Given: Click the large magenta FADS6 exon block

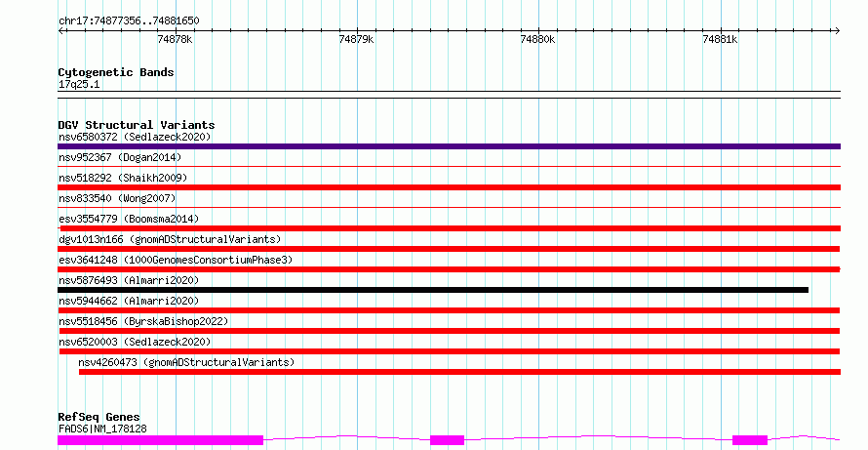Looking at the screenshot, I should (161, 440).
